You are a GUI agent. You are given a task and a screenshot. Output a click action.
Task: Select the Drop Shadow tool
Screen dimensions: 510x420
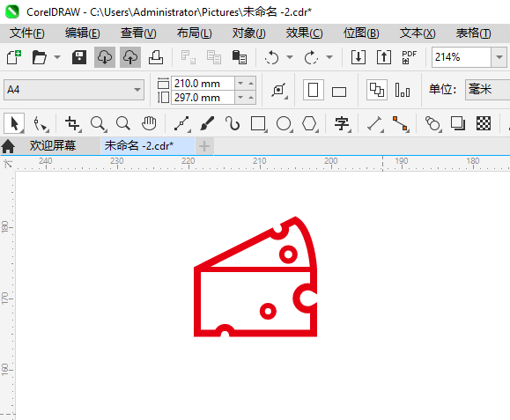458,124
